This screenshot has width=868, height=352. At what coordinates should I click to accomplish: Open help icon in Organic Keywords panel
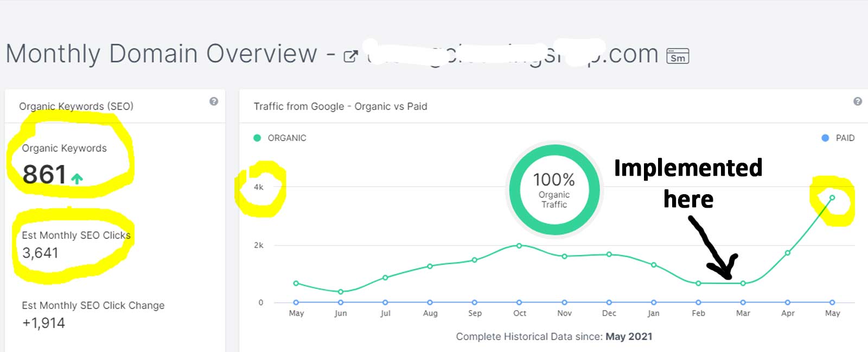point(214,101)
